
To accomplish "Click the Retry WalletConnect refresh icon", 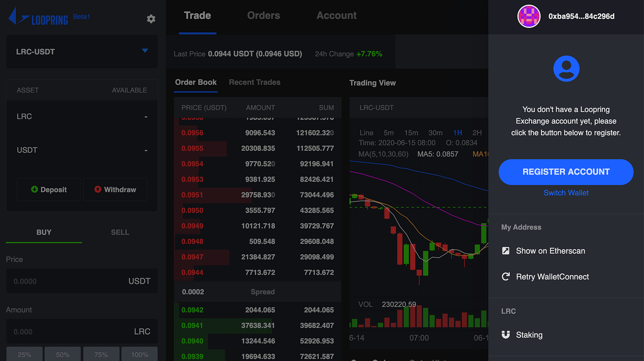I will (x=506, y=276).
